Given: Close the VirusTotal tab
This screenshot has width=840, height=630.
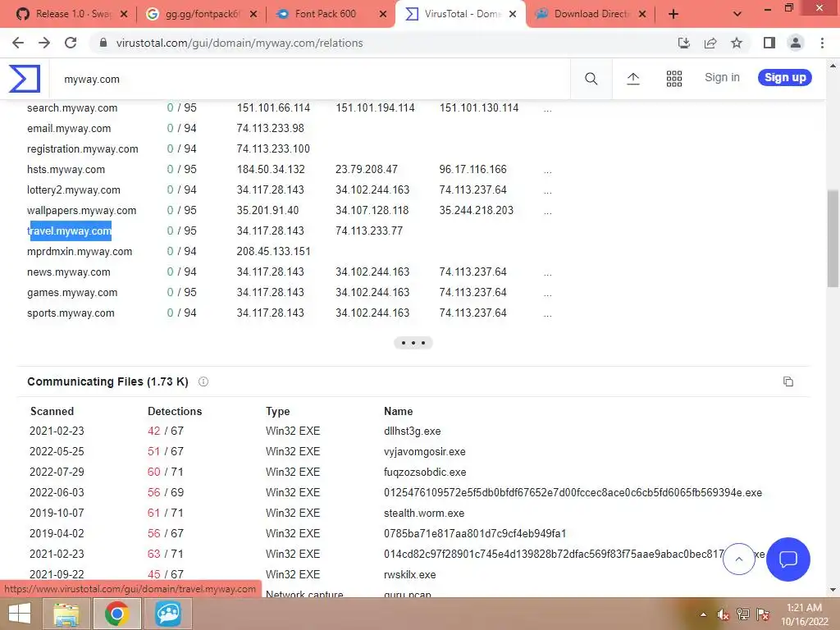Looking at the screenshot, I should [513, 14].
